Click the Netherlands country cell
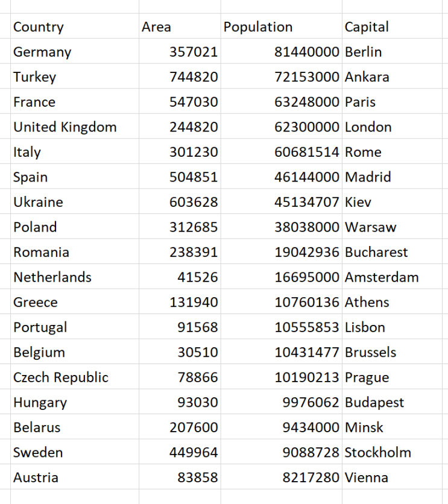This screenshot has height=504, width=448. pyautogui.click(x=52, y=277)
